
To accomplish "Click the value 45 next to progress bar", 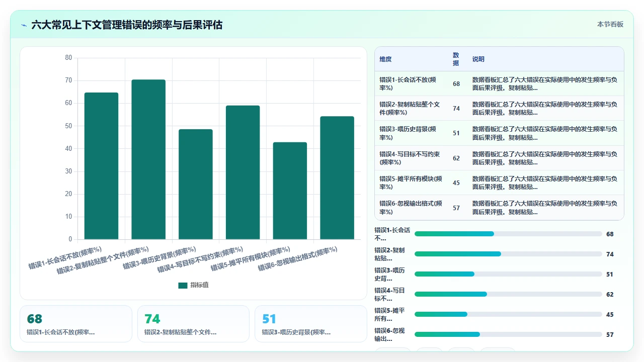I will point(610,314).
